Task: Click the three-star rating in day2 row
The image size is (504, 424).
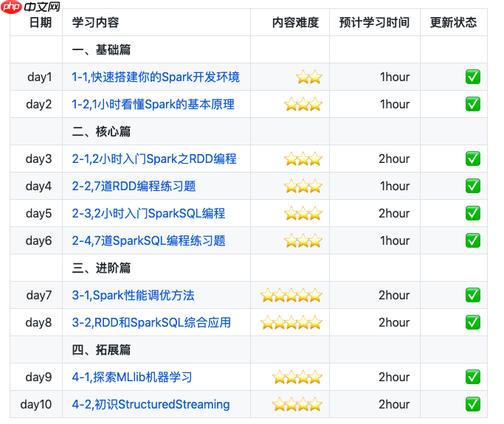Action: tap(303, 105)
